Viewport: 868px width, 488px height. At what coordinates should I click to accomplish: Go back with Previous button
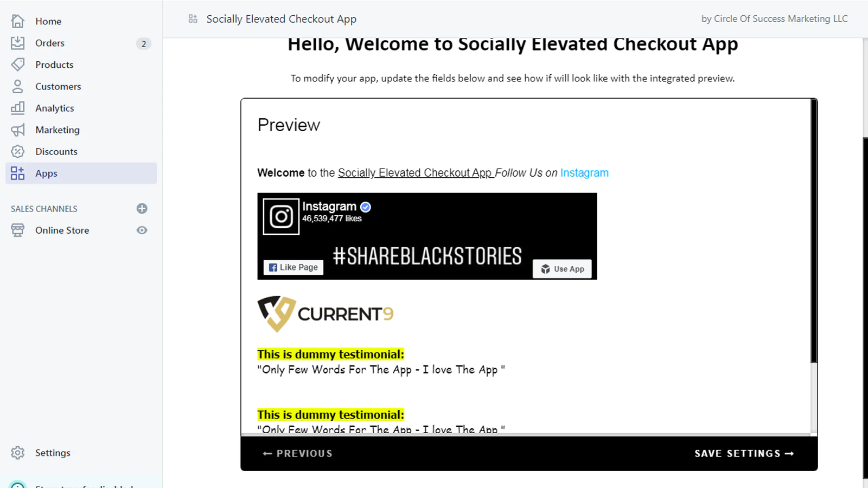(x=298, y=453)
